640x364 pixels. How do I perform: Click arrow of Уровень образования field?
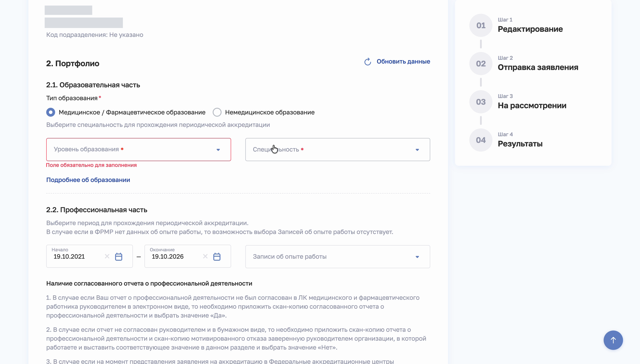(x=218, y=150)
